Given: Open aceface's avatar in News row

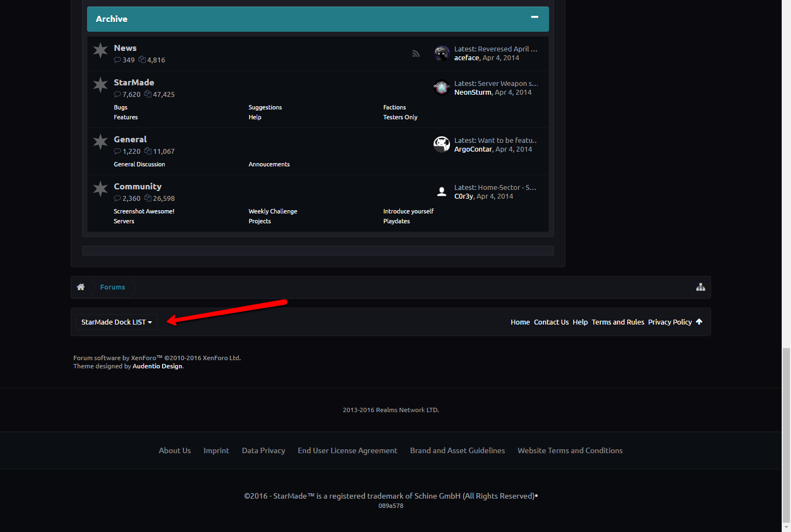Looking at the screenshot, I should (442, 53).
